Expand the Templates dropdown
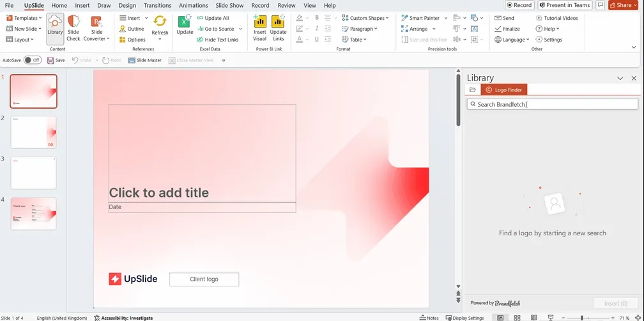Image resolution: width=644 pixels, height=321 pixels. click(24, 18)
